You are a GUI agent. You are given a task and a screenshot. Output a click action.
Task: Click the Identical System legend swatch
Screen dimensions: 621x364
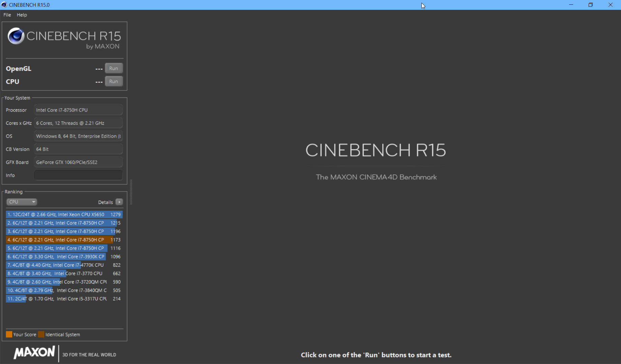click(x=41, y=334)
